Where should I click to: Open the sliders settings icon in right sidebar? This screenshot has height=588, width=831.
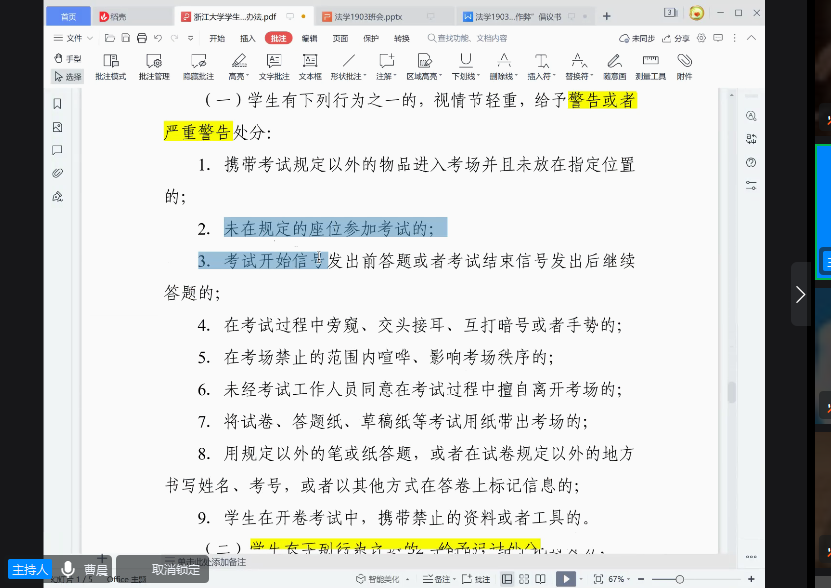click(x=751, y=186)
